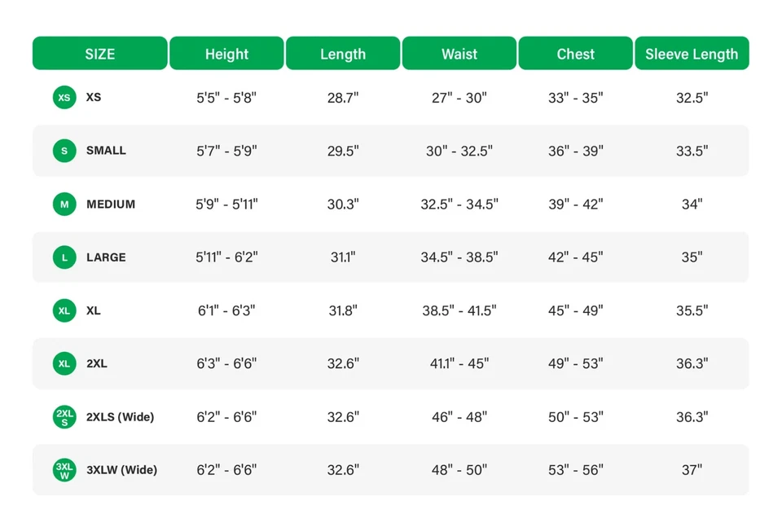Viewport: 782px width, 532px height.
Task: Click the Waist column header
Action: click(x=459, y=54)
